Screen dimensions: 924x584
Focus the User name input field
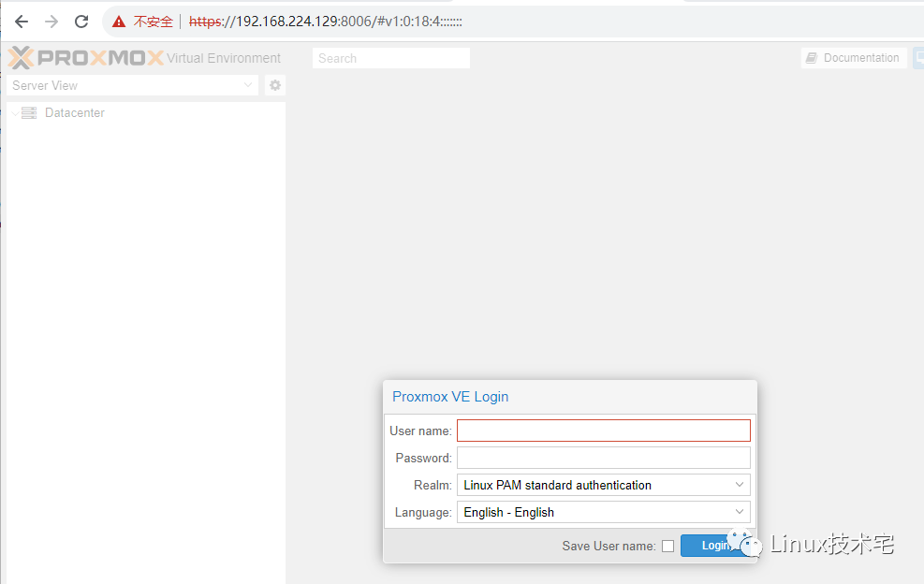tap(604, 431)
